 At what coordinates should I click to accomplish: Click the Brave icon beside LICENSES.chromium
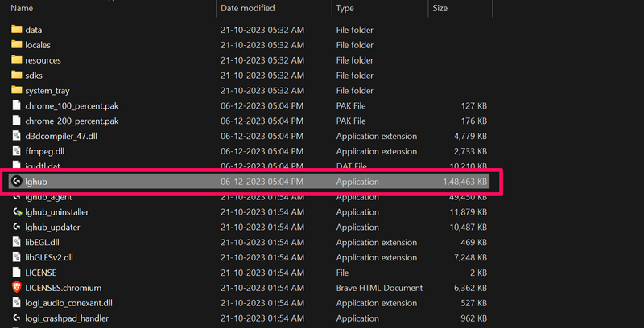point(16,288)
